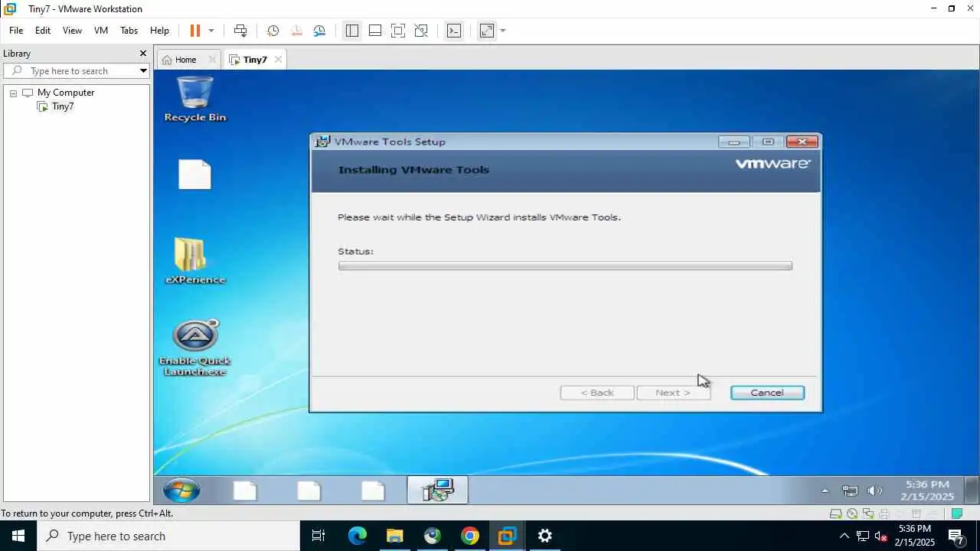Open Google Chrome from host taskbar

pyautogui.click(x=469, y=536)
